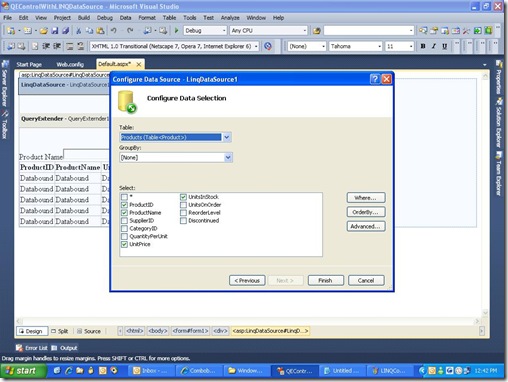Screen dimensions: 508x382
Task: Click the Finish button
Action: click(x=325, y=280)
